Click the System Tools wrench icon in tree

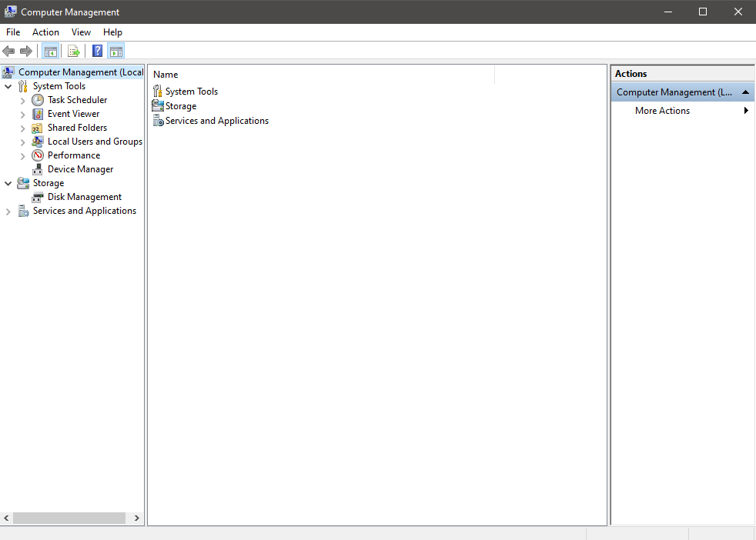click(x=23, y=86)
